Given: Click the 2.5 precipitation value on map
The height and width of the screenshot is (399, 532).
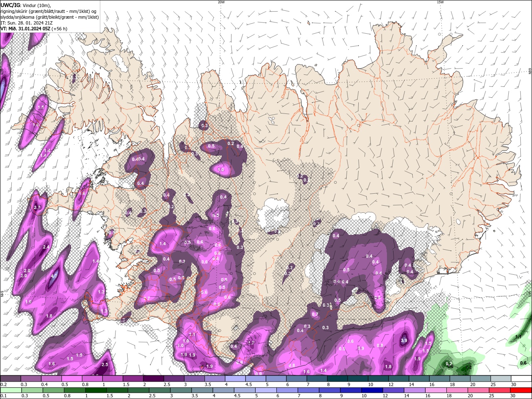Looking at the screenshot, I should coord(105,365).
